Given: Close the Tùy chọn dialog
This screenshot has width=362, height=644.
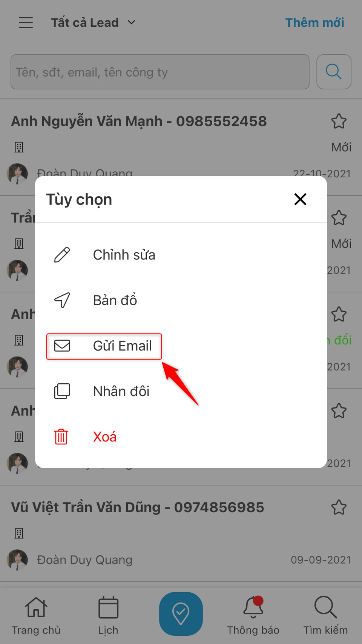Looking at the screenshot, I should 300,199.
